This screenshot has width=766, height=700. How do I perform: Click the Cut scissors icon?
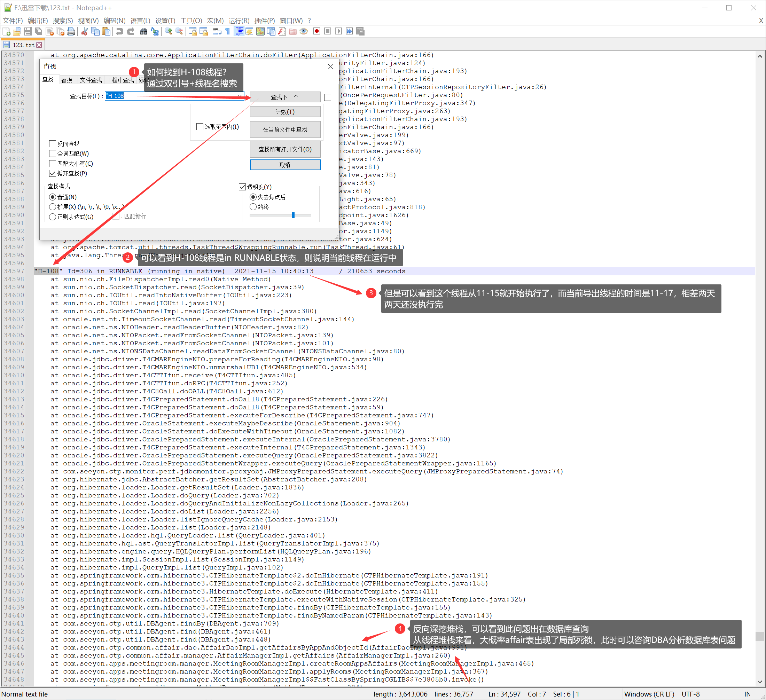(x=84, y=32)
